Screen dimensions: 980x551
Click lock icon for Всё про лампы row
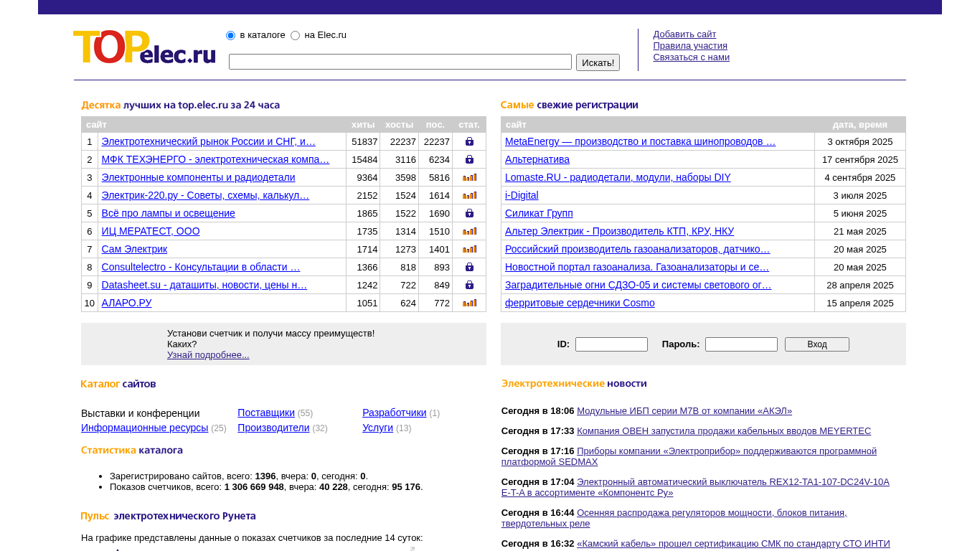469,213
